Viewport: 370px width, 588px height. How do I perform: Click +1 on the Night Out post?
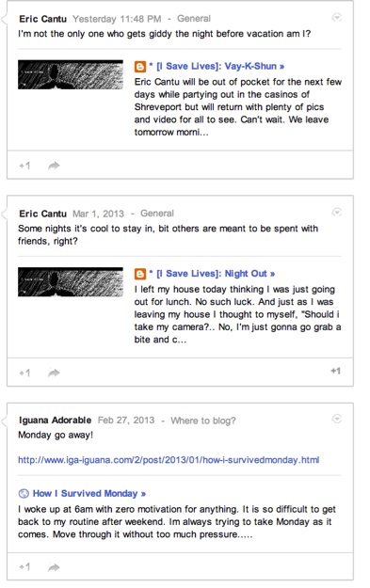(x=24, y=373)
